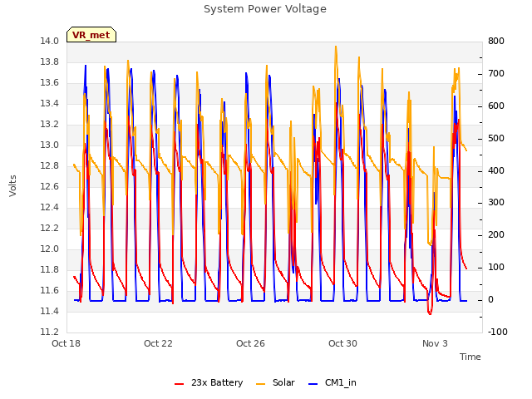Click the 12.6 left axis value
This screenshot has width=532, height=399.
(50, 186)
